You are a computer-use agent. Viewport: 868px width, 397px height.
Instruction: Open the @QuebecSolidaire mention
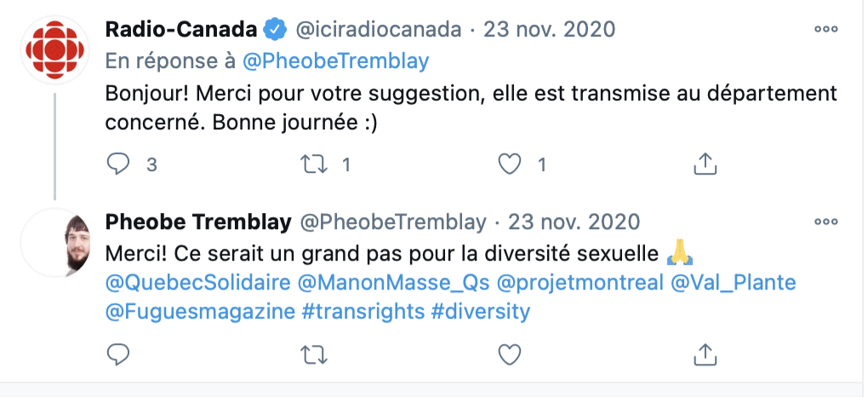tap(197, 283)
